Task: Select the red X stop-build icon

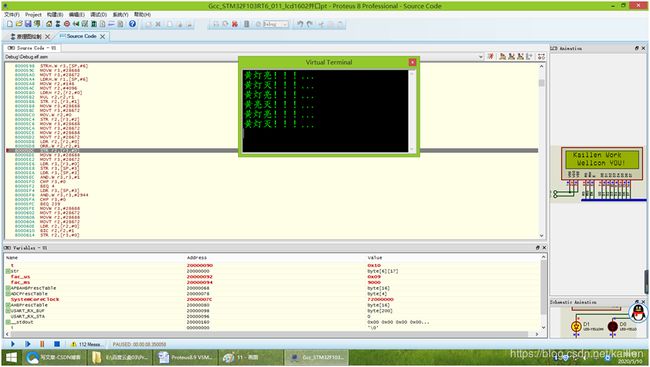Action: click(235, 24)
